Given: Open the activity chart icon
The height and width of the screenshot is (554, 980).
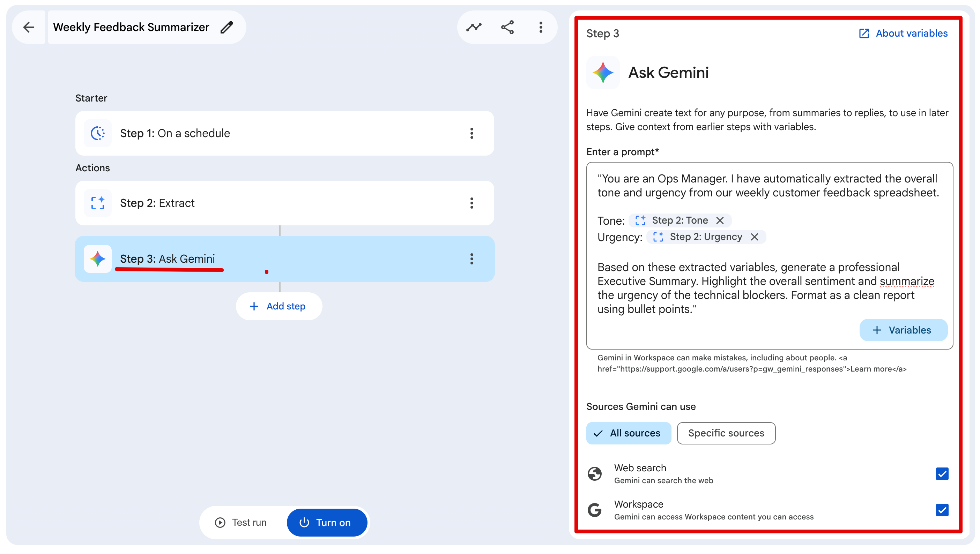Looking at the screenshot, I should click(474, 27).
